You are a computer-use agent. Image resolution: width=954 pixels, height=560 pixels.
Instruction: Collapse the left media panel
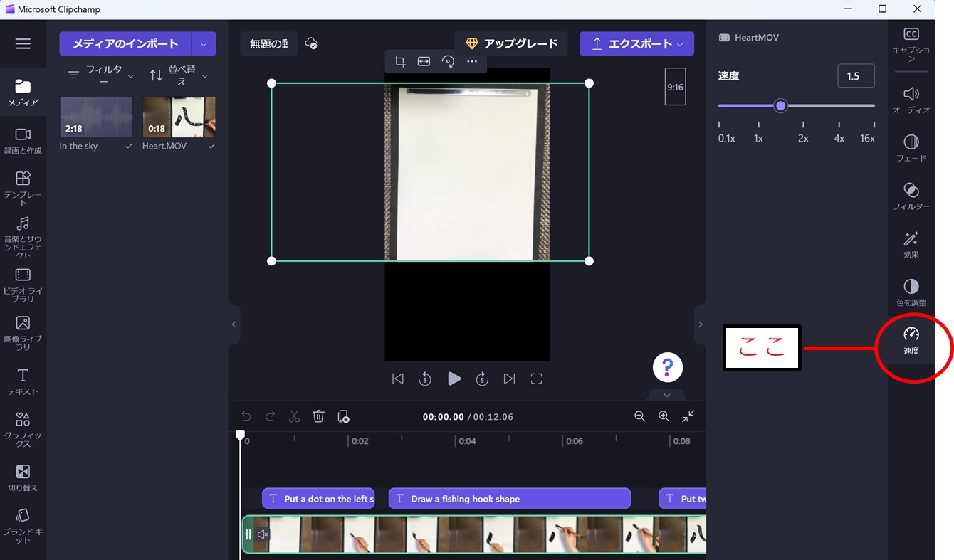click(234, 324)
